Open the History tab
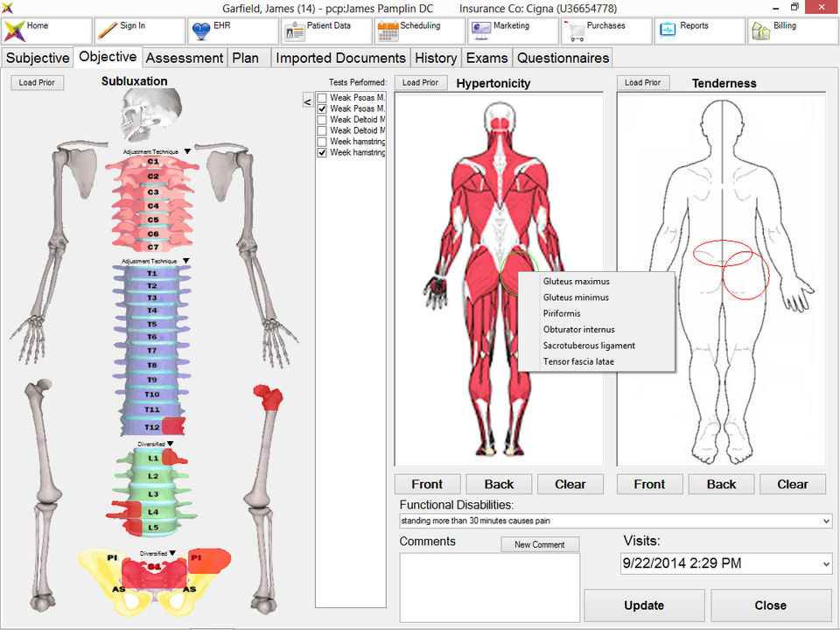The height and width of the screenshot is (630, 840). click(436, 58)
